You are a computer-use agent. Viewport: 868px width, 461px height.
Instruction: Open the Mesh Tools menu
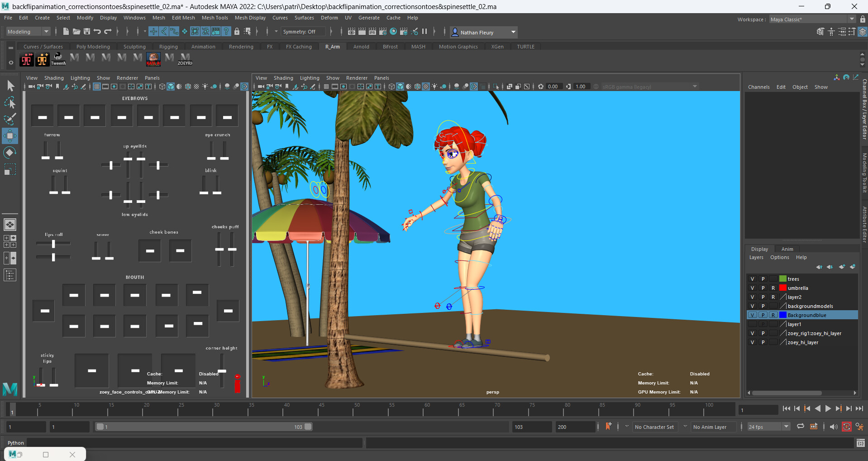pyautogui.click(x=215, y=18)
